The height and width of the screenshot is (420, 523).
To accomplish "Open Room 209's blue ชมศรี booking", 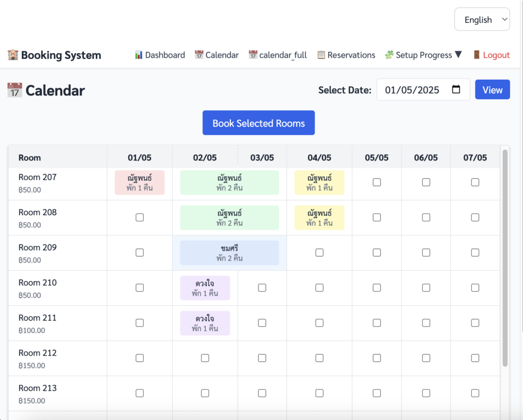I will point(229,253).
